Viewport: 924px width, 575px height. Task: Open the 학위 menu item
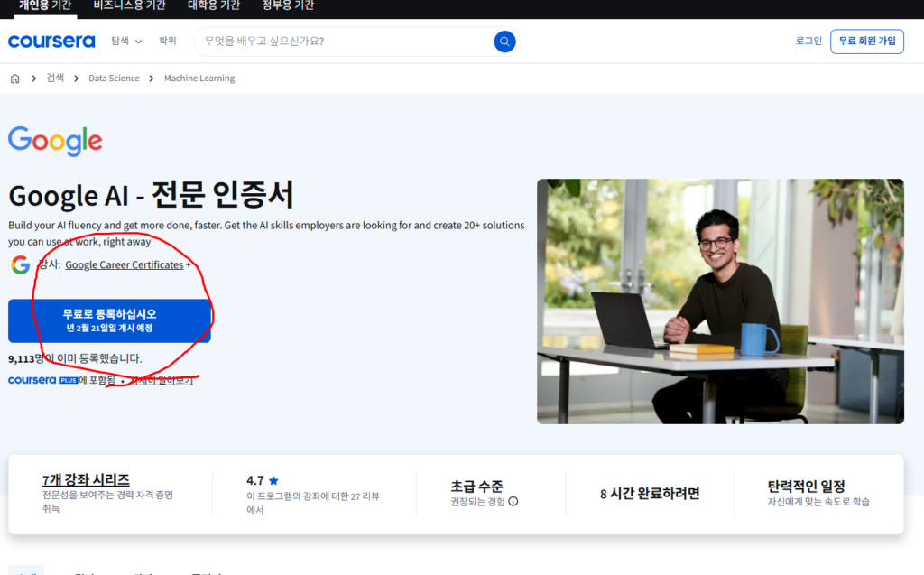[x=168, y=42]
